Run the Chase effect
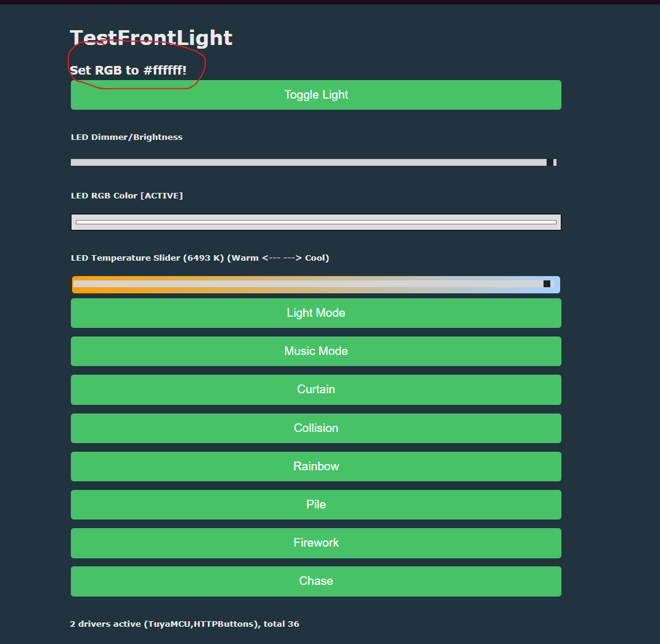Screen dimensions: 660x644 point(316,581)
